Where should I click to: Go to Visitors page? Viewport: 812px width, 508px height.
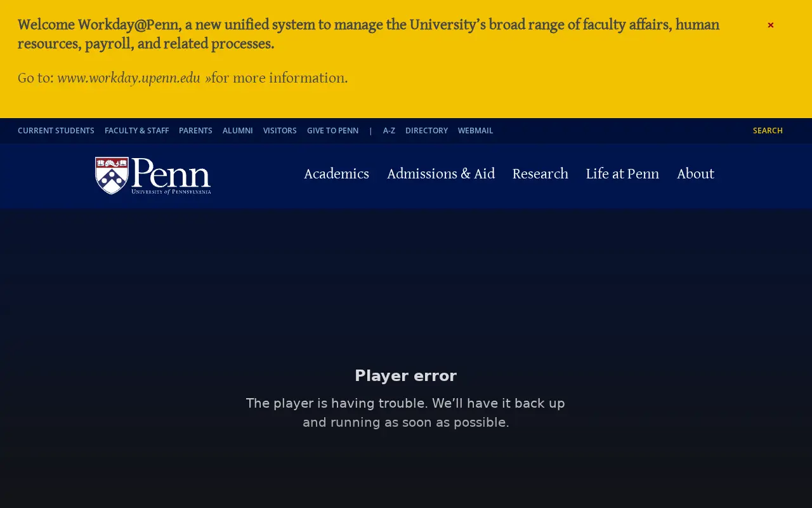point(280,131)
